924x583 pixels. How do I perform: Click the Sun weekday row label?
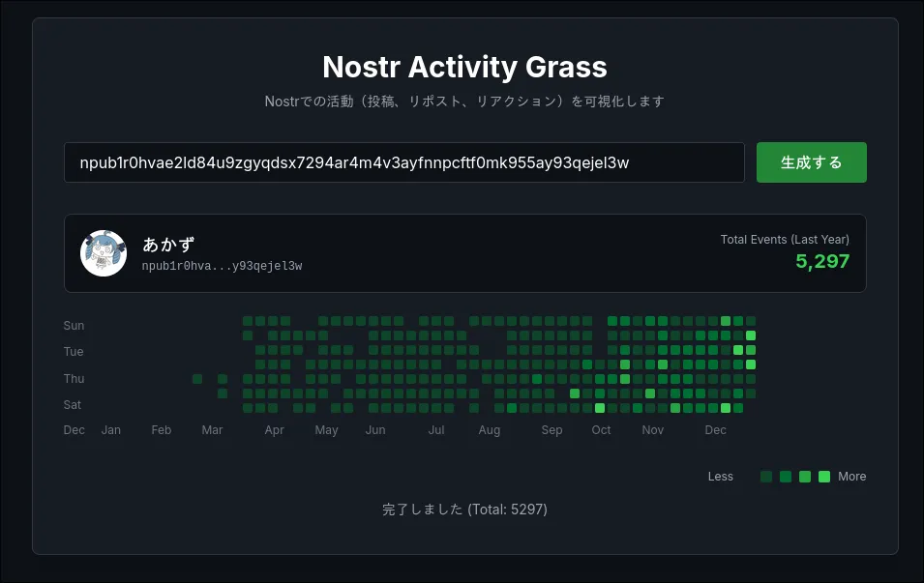[x=74, y=326]
